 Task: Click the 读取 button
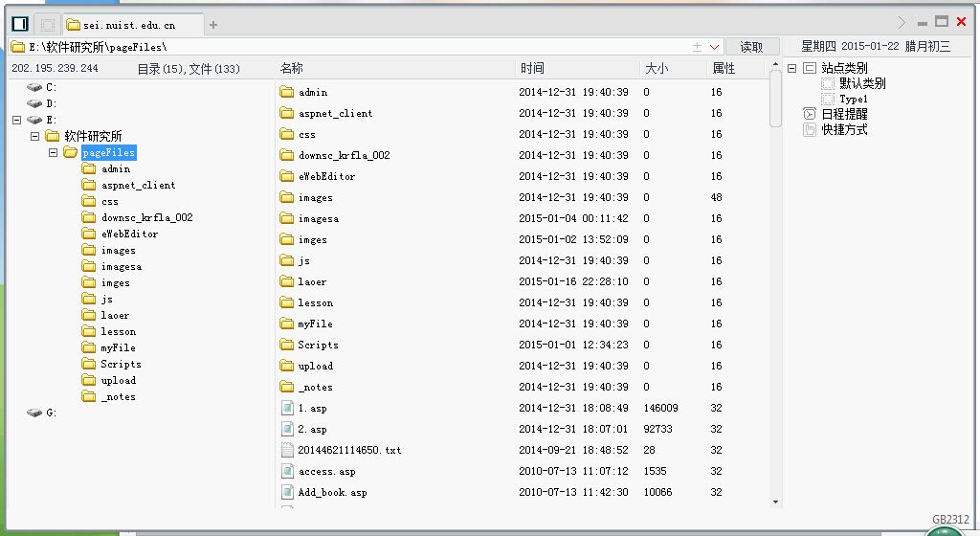coord(751,47)
